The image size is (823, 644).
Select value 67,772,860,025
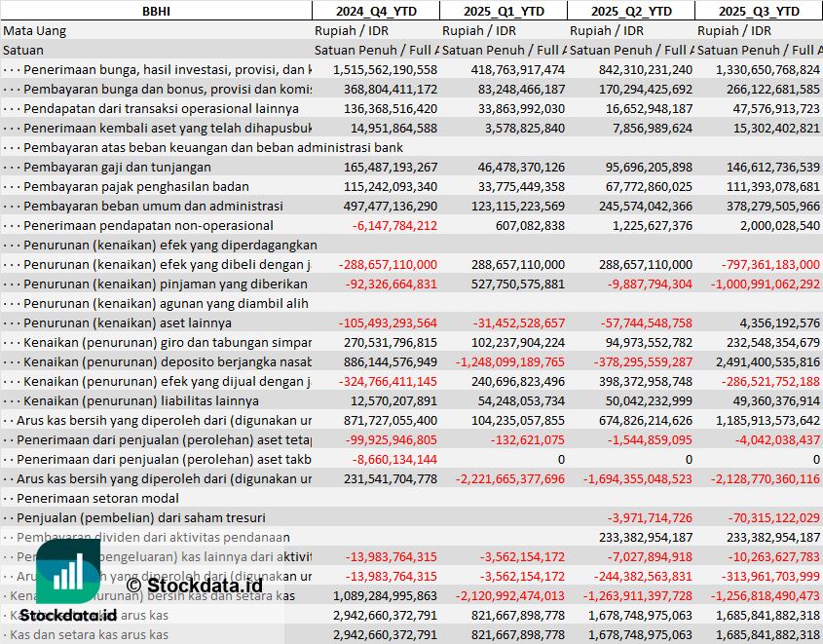click(649, 187)
